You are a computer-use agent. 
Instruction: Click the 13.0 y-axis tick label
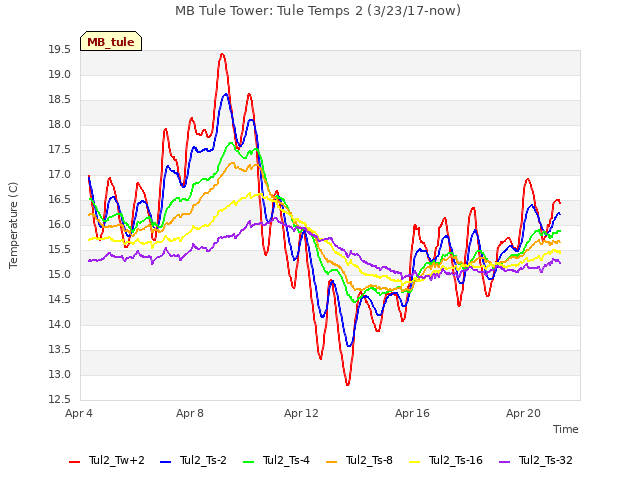(60, 374)
